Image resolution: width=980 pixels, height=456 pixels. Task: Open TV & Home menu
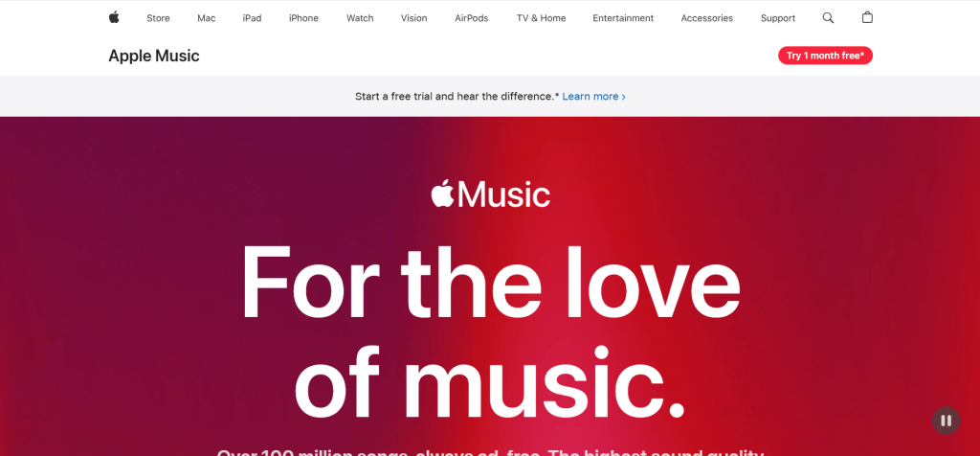coord(542,18)
